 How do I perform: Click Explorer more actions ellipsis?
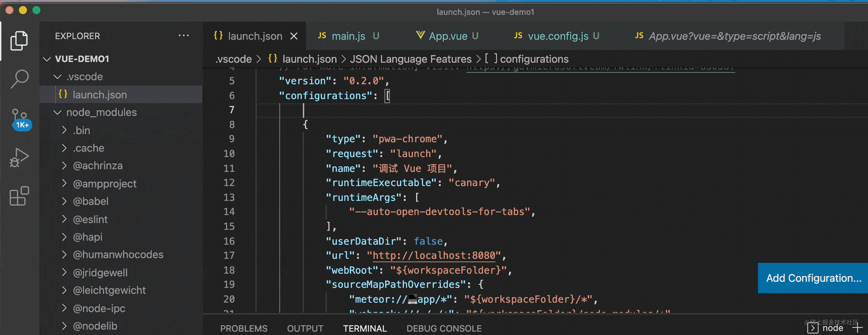click(x=183, y=36)
